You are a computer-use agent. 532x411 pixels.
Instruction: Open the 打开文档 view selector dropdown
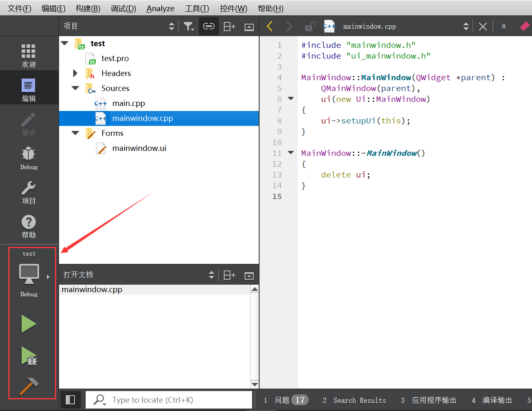211,275
